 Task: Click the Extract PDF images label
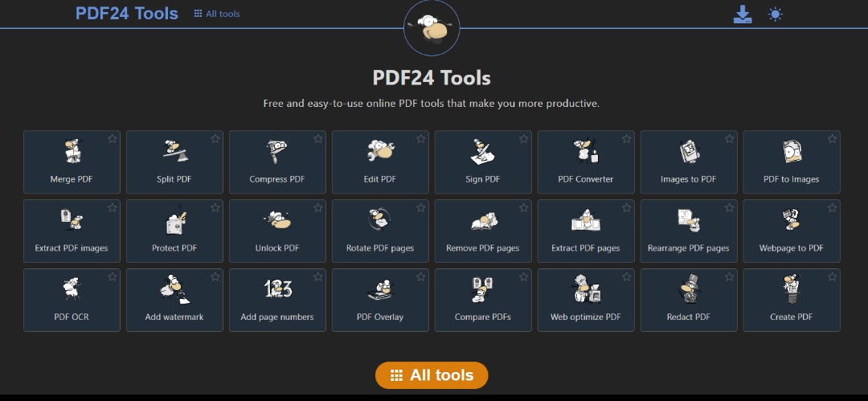click(72, 248)
